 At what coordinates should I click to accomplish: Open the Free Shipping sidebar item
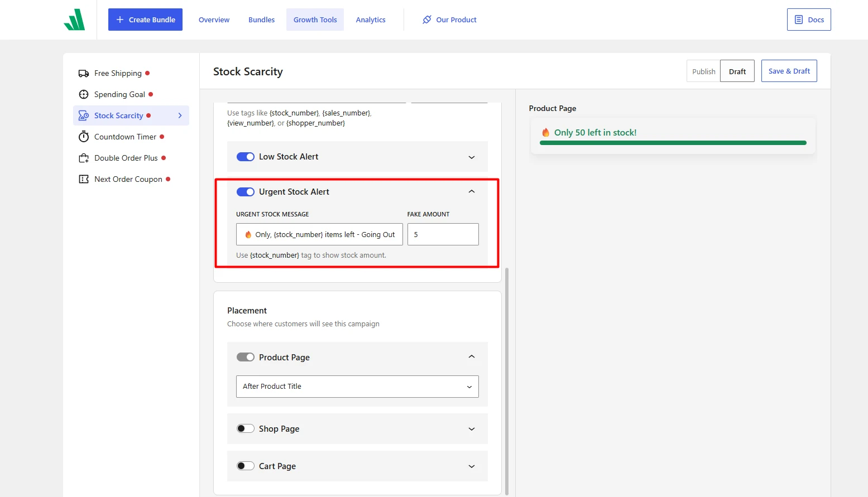[x=131, y=73]
